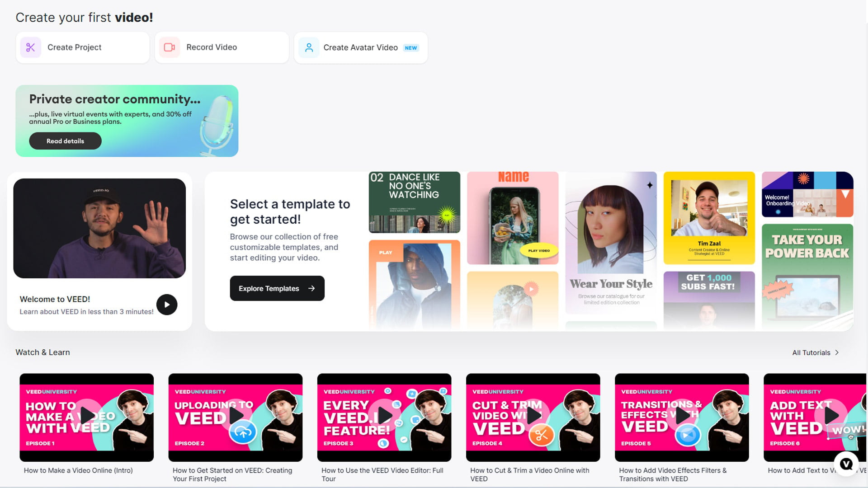This screenshot has height=488, width=868.
Task: Click the Create Avatar Video NEW badge
Action: click(411, 48)
